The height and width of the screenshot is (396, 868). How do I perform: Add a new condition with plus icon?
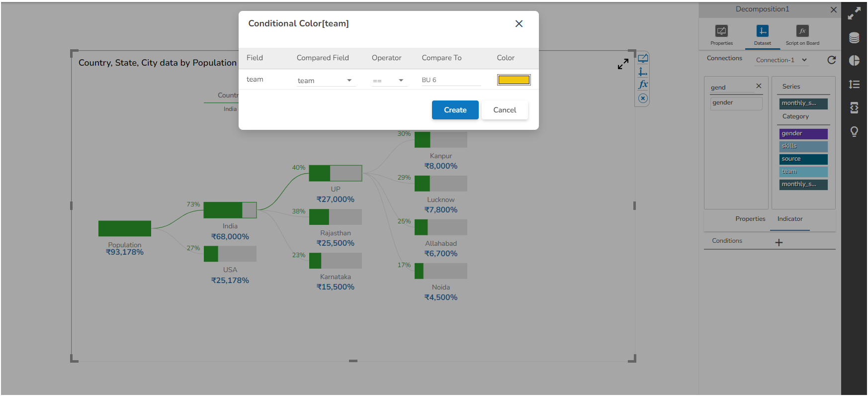779,242
